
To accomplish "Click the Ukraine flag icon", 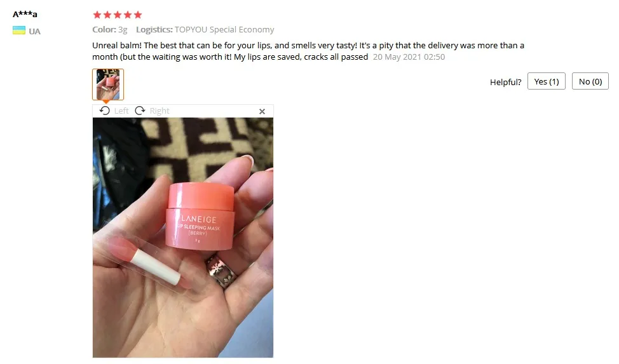I will pyautogui.click(x=19, y=30).
